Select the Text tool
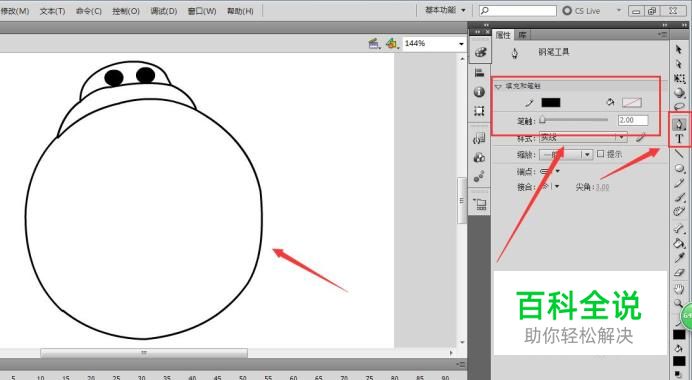692x380 pixels. click(679, 139)
